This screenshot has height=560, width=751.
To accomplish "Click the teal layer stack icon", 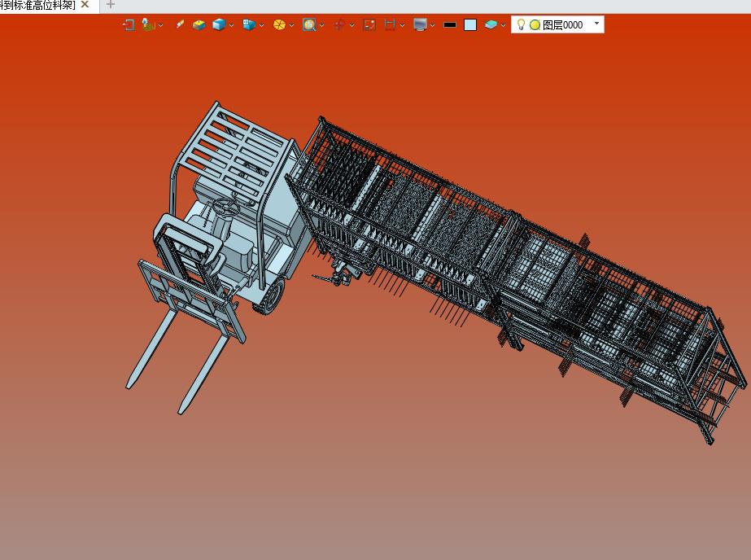I will [491, 25].
